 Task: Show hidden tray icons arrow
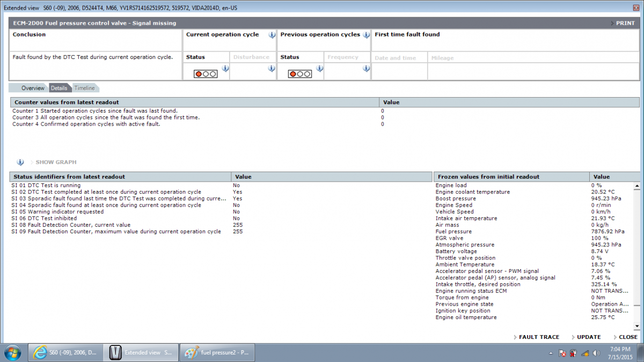tap(552, 353)
